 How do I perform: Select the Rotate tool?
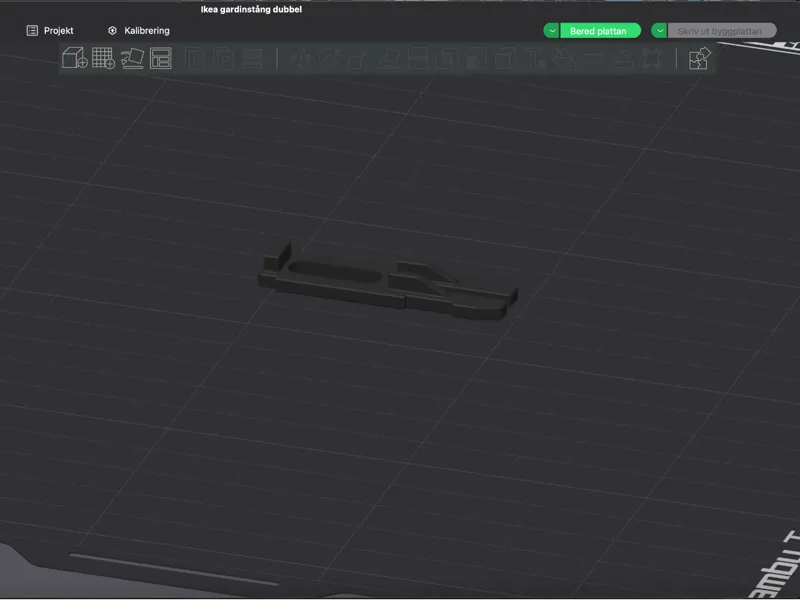tap(330, 59)
